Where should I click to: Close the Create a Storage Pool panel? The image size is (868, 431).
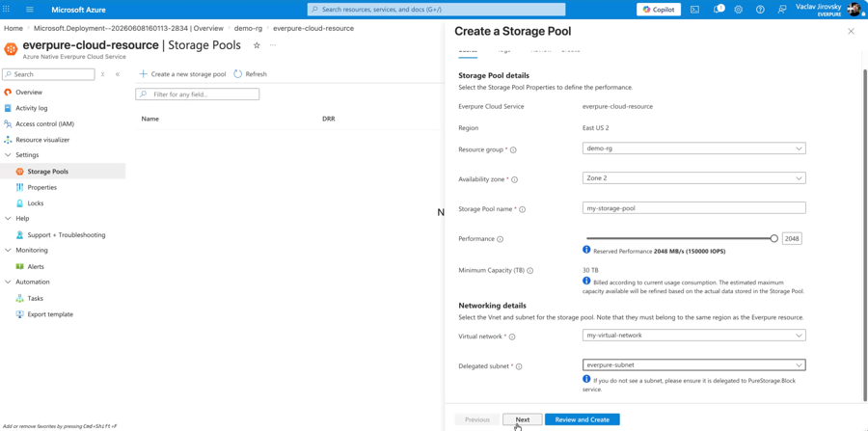click(851, 32)
